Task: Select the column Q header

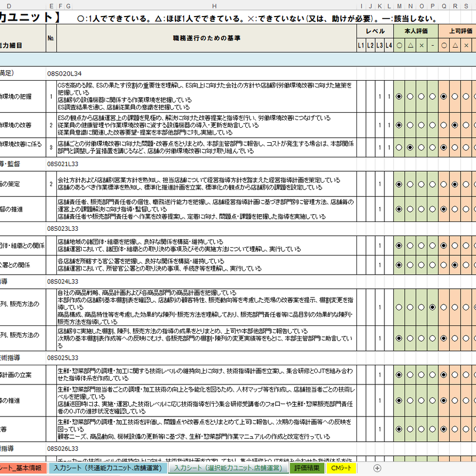Action: tap(444, 6)
